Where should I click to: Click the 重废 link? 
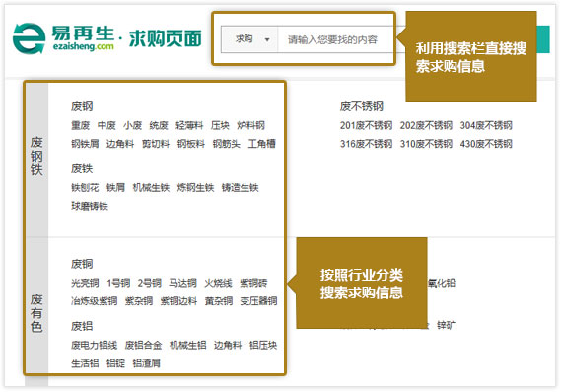[x=81, y=125]
